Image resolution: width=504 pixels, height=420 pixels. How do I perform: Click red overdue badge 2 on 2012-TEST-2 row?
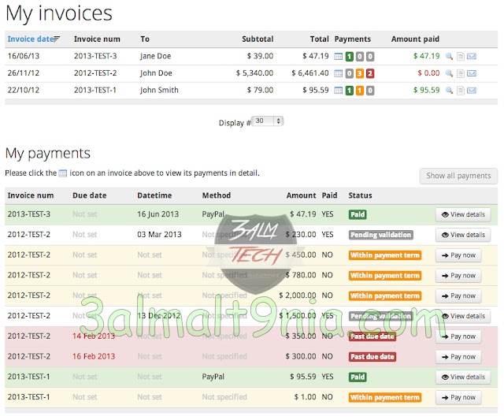point(370,73)
